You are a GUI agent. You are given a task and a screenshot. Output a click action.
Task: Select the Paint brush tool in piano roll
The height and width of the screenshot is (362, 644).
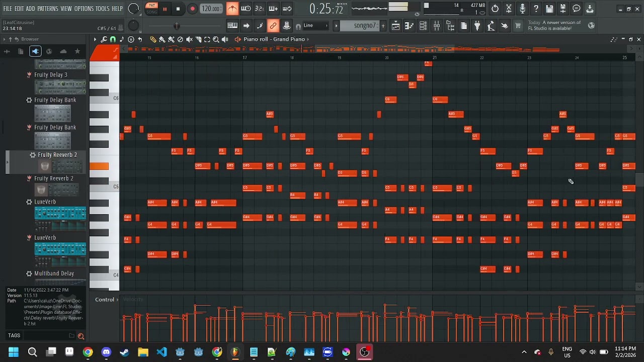pyautogui.click(x=162, y=39)
